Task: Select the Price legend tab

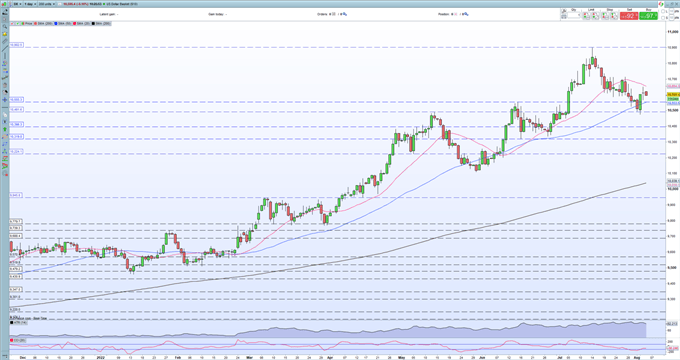Action: pos(26,23)
